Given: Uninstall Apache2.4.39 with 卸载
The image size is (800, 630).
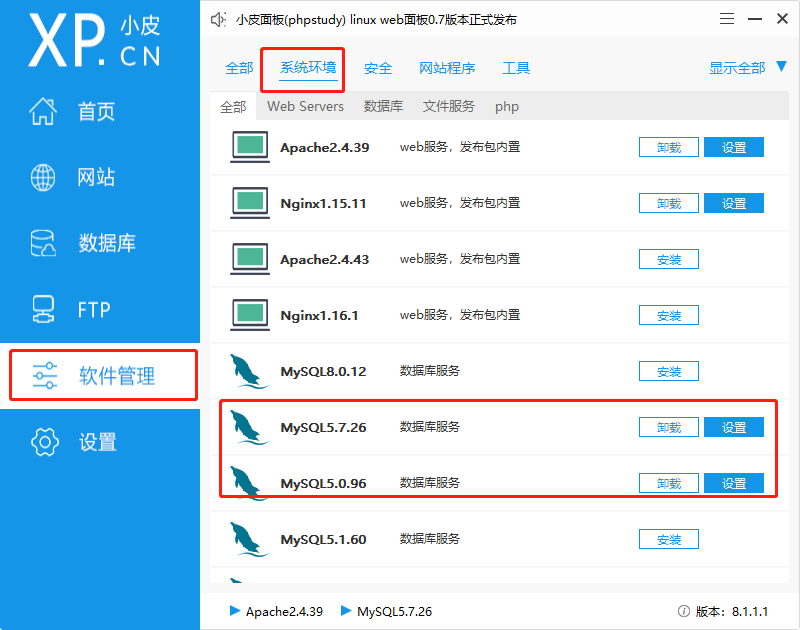Looking at the screenshot, I should coord(668,147).
